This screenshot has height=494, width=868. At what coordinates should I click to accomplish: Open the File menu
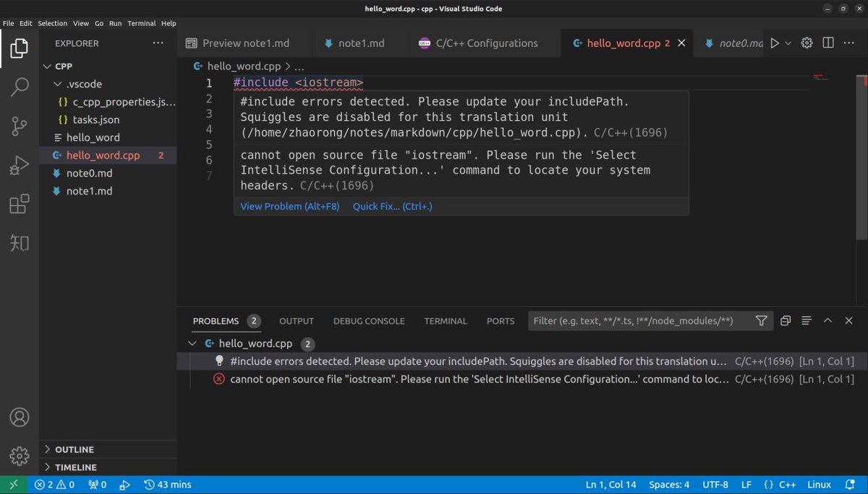pyautogui.click(x=9, y=23)
